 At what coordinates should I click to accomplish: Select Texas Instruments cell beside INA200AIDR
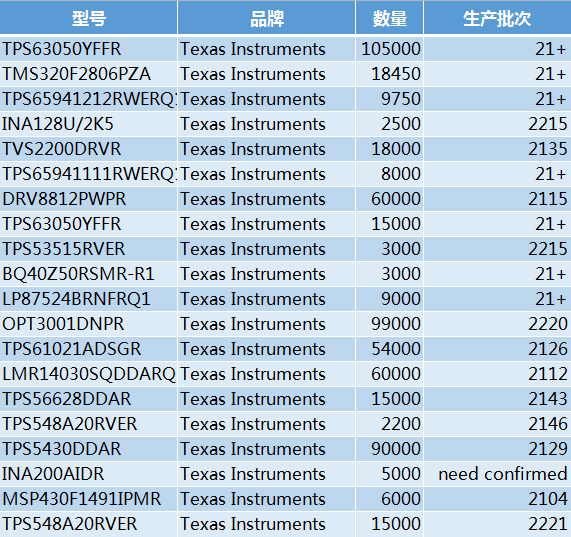(267, 474)
